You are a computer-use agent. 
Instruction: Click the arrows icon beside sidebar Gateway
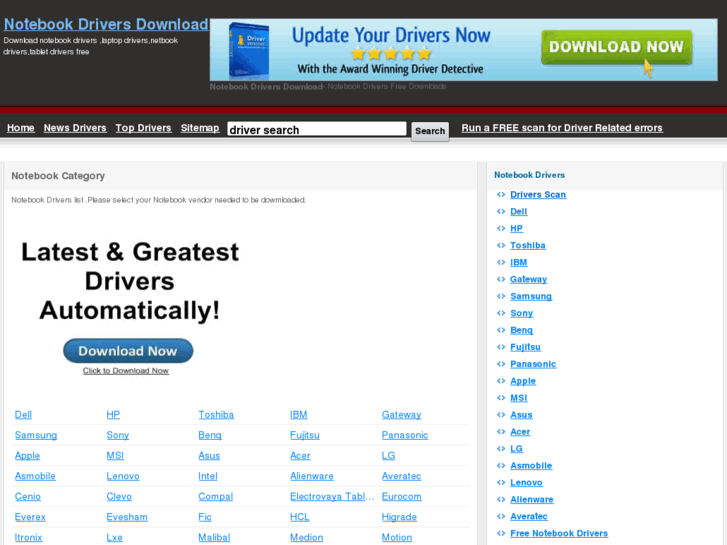(x=501, y=279)
